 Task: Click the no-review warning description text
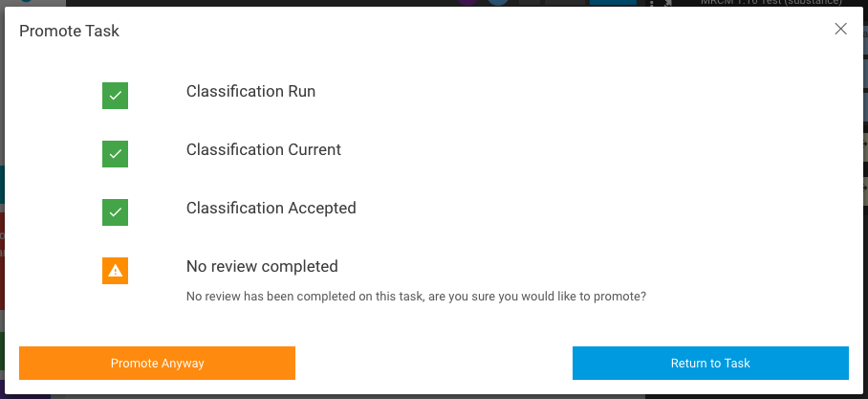[416, 296]
